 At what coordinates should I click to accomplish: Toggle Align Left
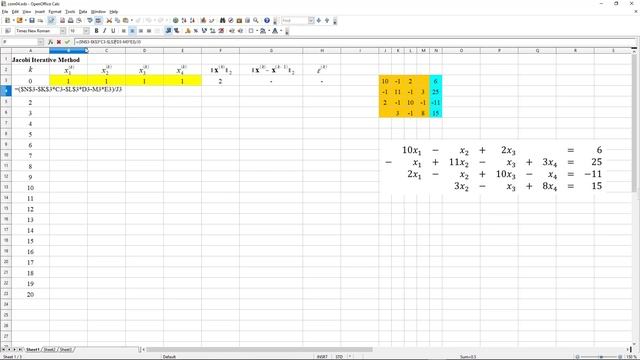[x=124, y=31]
